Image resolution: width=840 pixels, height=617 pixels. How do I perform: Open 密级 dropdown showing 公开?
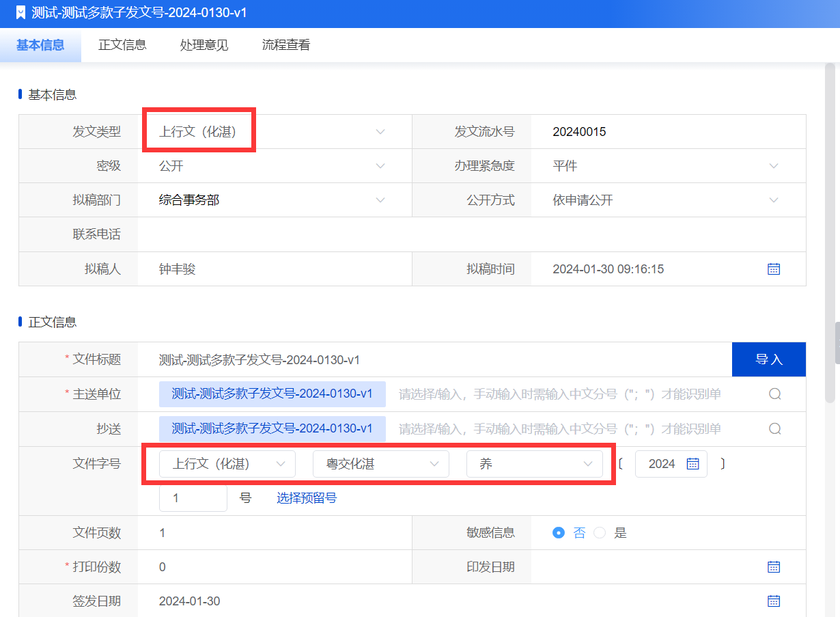[x=380, y=166]
